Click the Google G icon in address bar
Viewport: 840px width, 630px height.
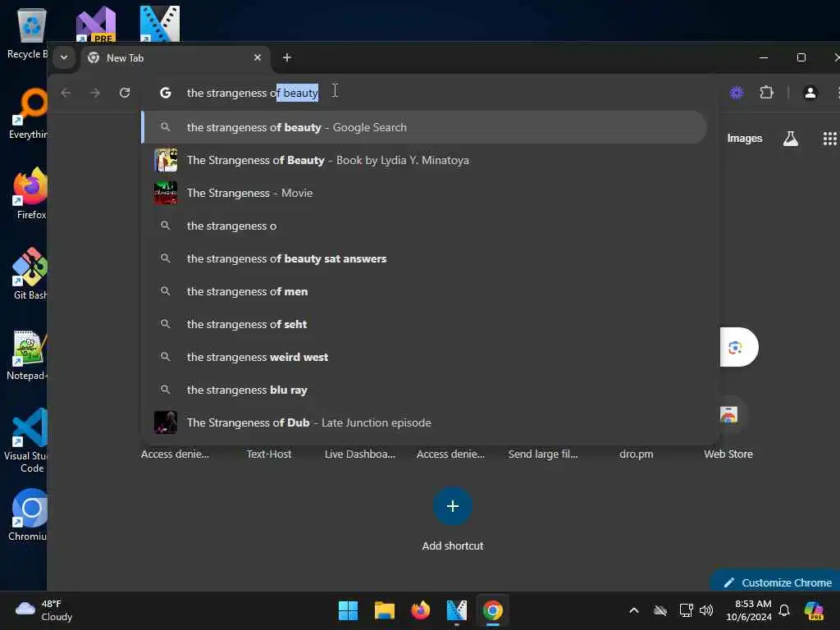(166, 93)
